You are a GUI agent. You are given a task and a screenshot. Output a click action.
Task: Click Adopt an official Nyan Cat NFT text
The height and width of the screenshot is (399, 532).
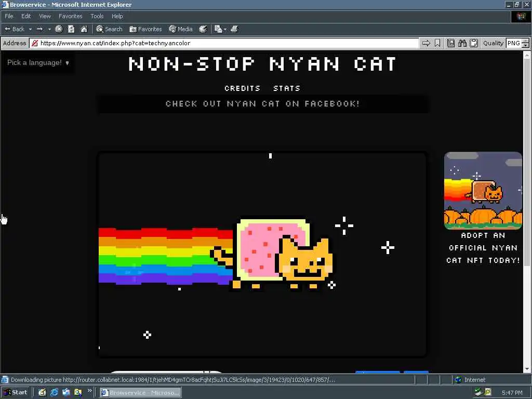point(483,248)
